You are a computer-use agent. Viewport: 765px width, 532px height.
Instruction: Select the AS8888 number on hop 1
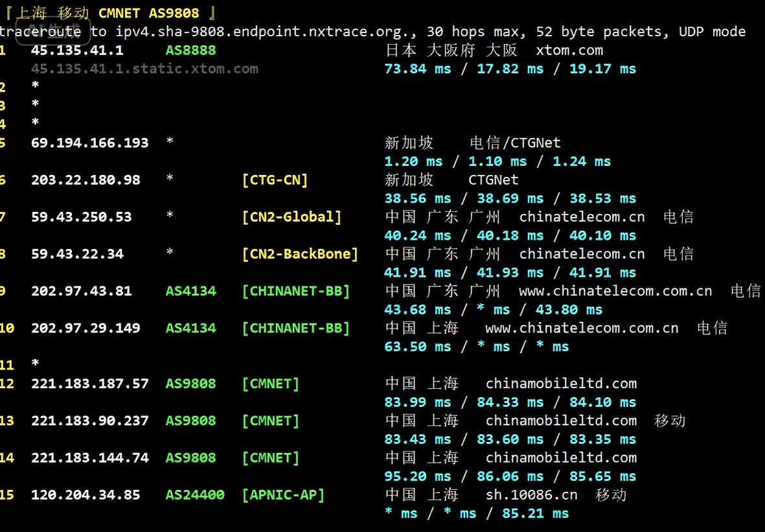[190, 50]
